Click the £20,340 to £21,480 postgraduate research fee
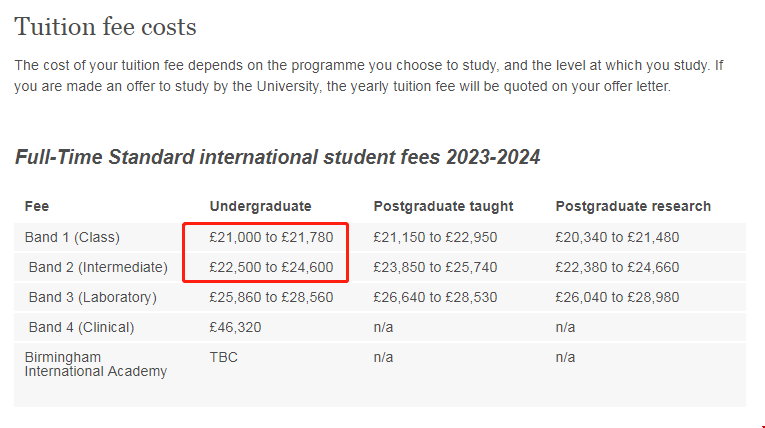This screenshot has height=428, width=765. [617, 237]
